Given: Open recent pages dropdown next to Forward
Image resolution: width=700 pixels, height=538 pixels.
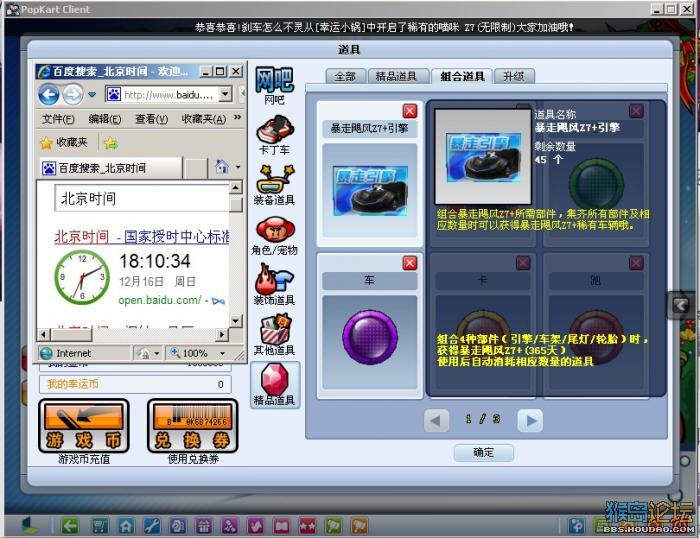Looking at the screenshot, I should point(92,95).
